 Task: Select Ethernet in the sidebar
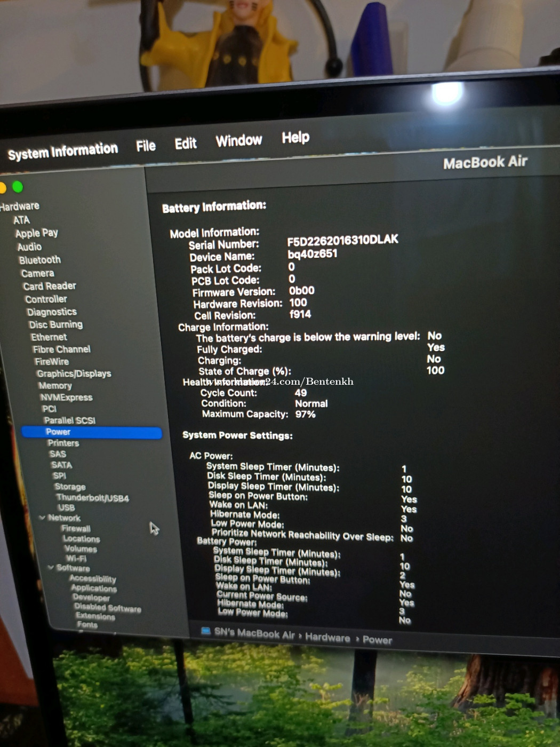pyautogui.click(x=49, y=337)
